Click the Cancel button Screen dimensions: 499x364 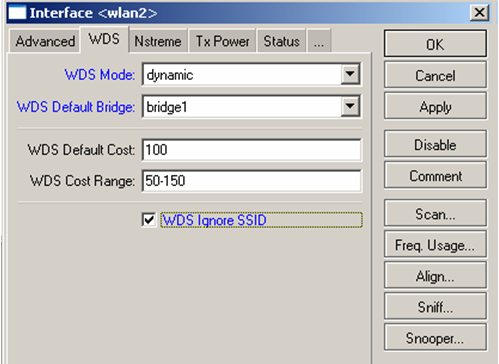(435, 75)
